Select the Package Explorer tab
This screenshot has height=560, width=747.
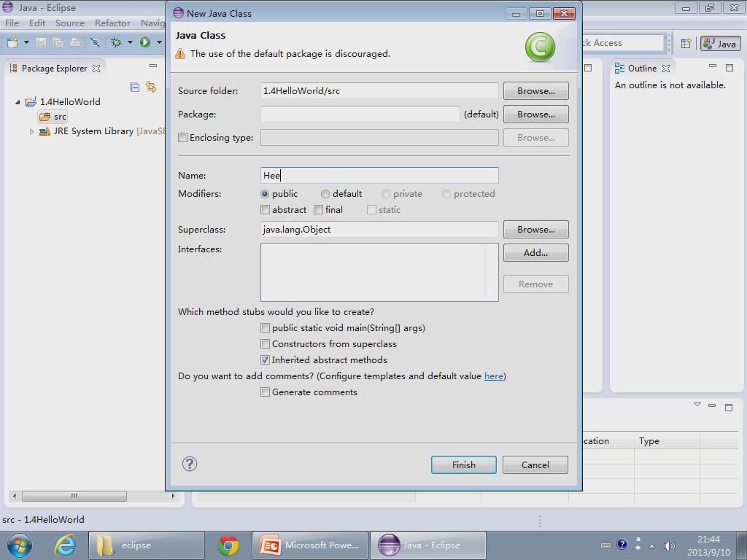click(x=54, y=69)
